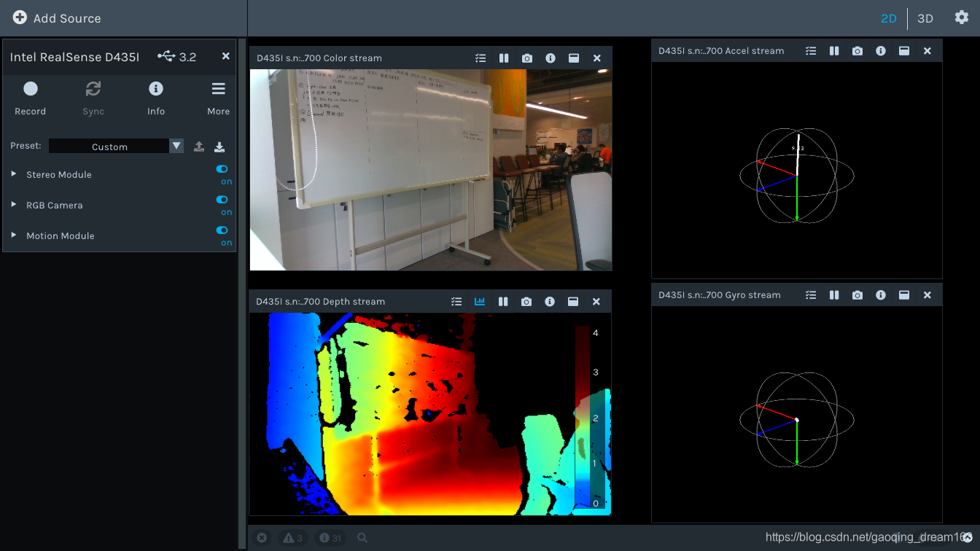The width and height of the screenshot is (980, 551).
Task: Click the Add Source label
Action: [x=67, y=18]
